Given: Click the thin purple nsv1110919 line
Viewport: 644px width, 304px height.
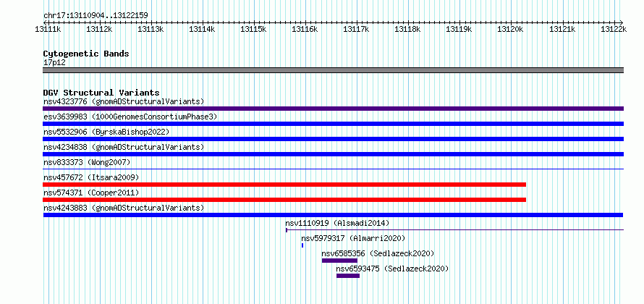Looking at the screenshot, I should [454, 230].
